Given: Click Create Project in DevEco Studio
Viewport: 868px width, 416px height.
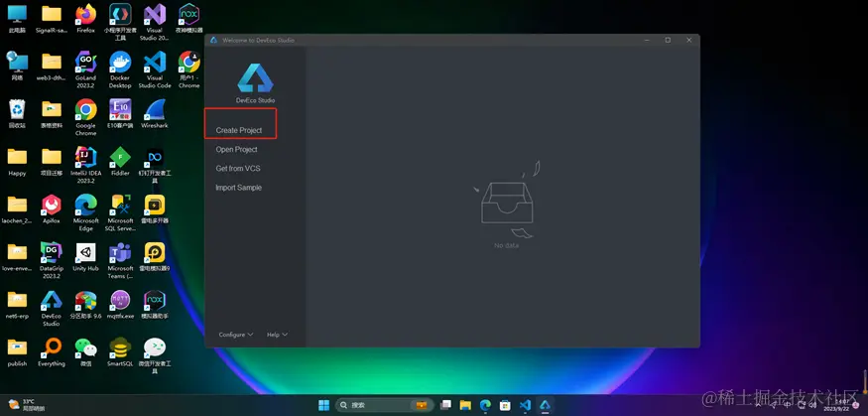Looking at the screenshot, I should [239, 130].
